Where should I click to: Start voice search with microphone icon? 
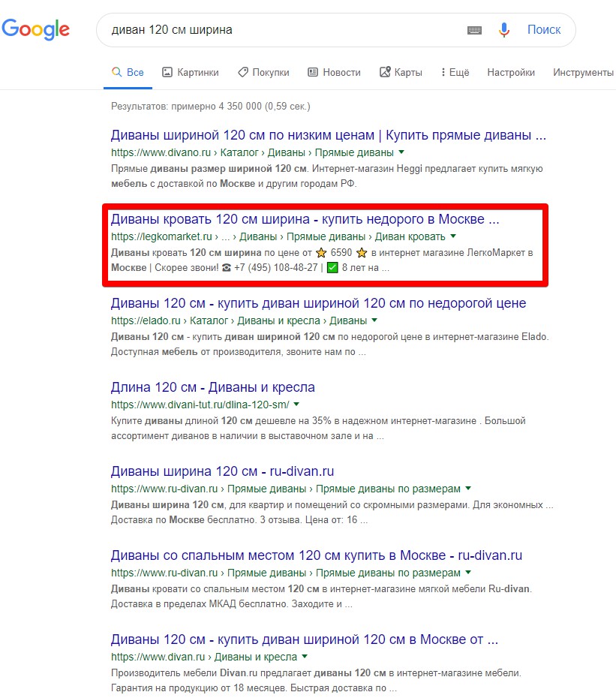(504, 30)
